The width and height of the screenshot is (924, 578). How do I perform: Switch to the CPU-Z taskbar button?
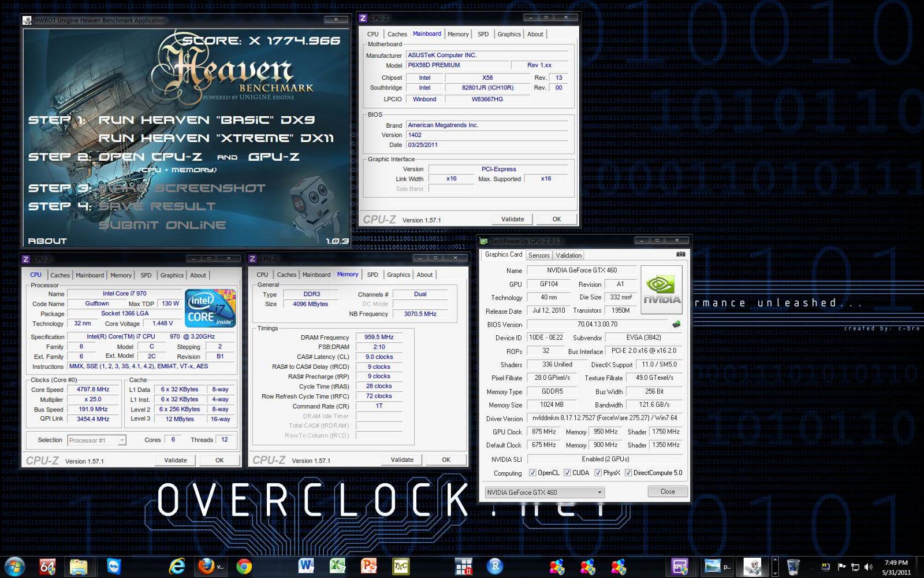point(680,566)
